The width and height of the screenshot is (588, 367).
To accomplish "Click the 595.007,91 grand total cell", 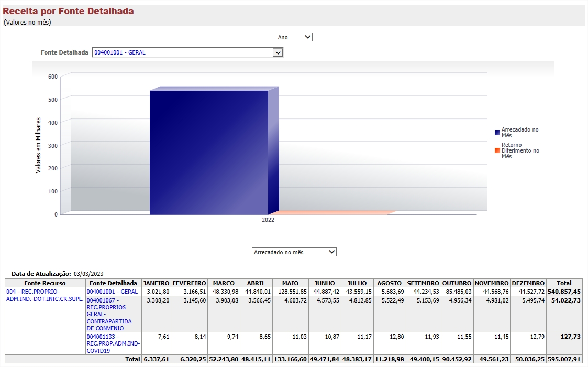I will click(x=564, y=359).
